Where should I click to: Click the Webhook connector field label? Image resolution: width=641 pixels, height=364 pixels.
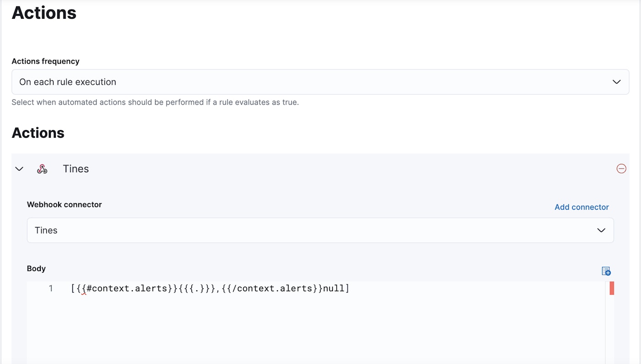pyautogui.click(x=64, y=205)
